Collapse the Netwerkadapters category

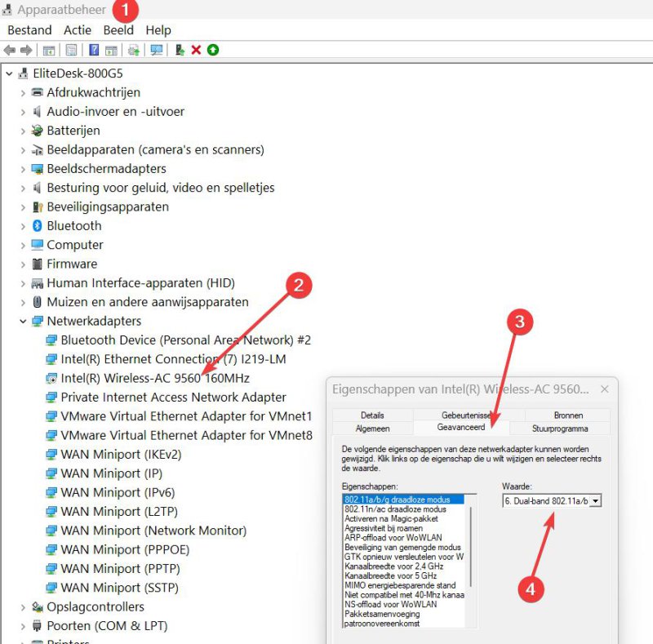[23, 321]
